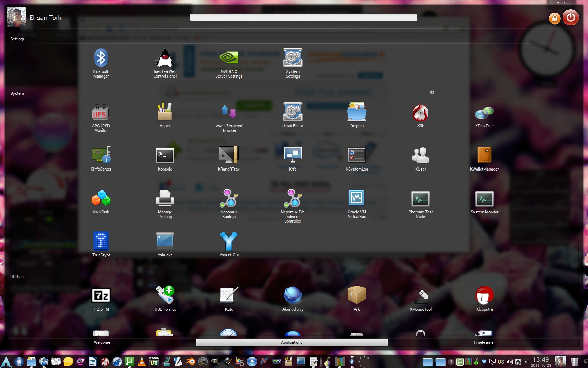Launch Ark archive tool
The image size is (588, 368).
pyautogui.click(x=357, y=299)
